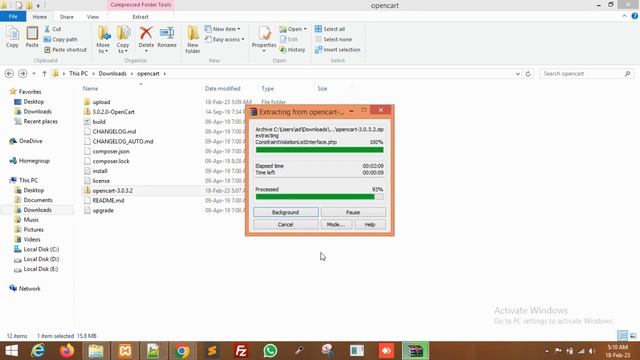Select the upload folder

point(101,102)
